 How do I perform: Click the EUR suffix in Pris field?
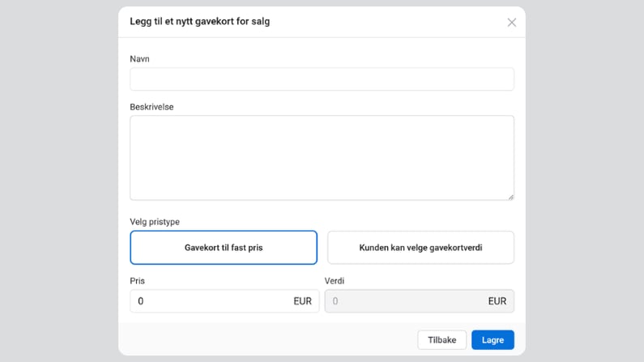click(302, 301)
